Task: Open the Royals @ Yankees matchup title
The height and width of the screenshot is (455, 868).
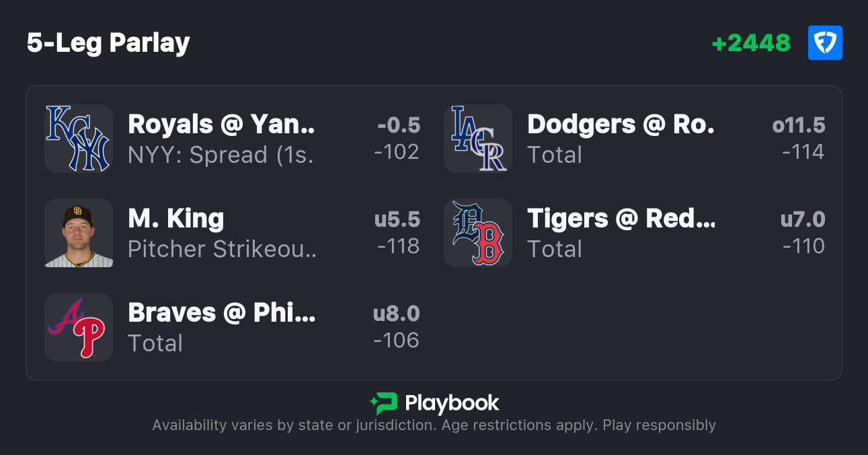Action: pos(221,125)
